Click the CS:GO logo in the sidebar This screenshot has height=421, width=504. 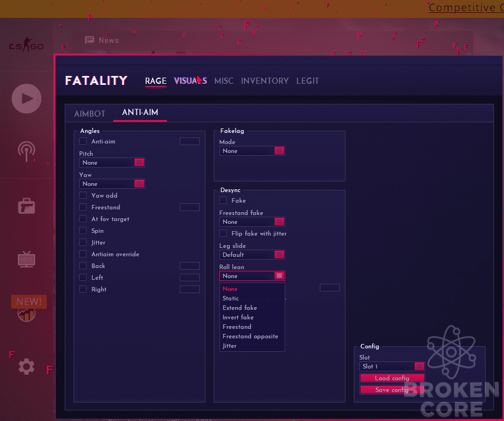[26, 45]
